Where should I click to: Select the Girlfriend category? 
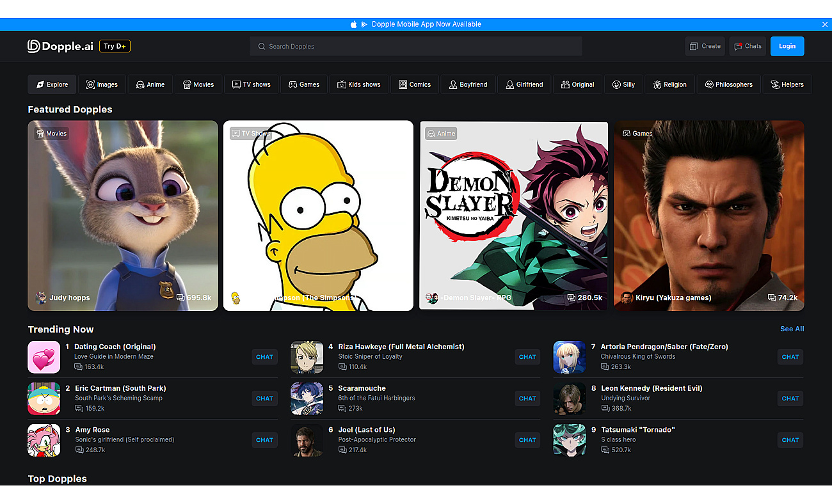pos(525,84)
